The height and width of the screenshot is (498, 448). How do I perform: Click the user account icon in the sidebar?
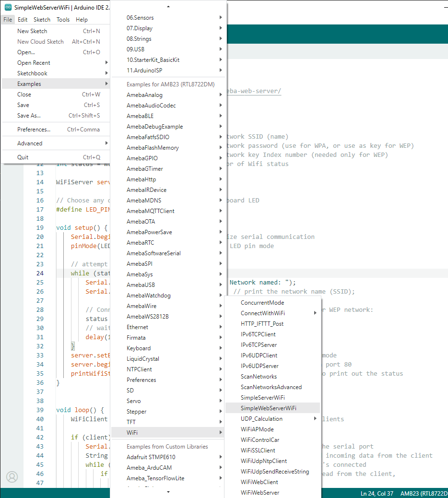click(x=12, y=476)
